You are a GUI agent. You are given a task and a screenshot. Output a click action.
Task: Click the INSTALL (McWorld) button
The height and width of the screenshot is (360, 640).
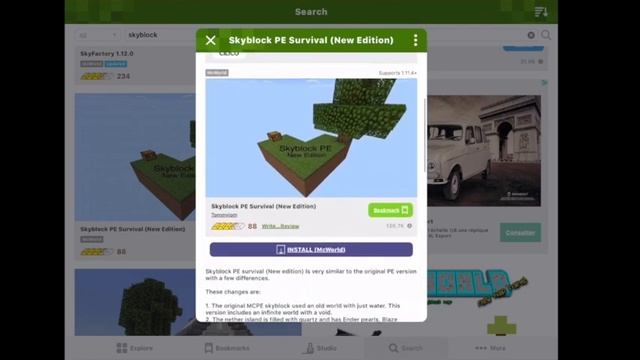tap(311, 249)
